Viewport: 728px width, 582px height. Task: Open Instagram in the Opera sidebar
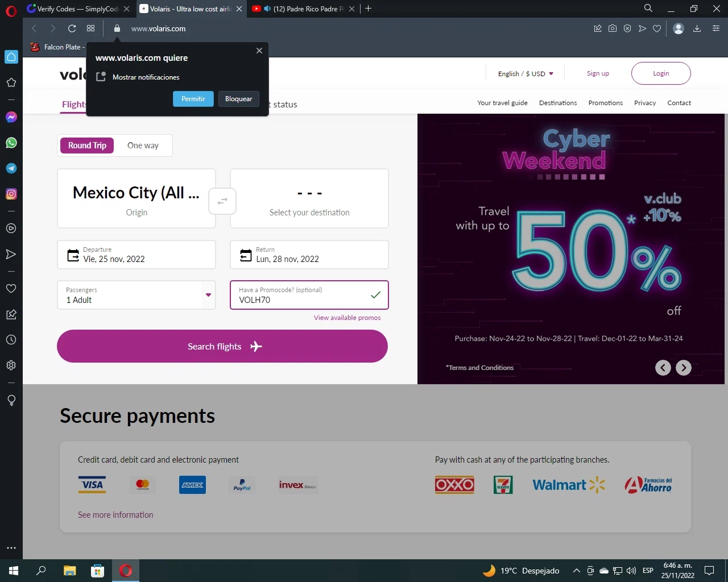coord(11,194)
